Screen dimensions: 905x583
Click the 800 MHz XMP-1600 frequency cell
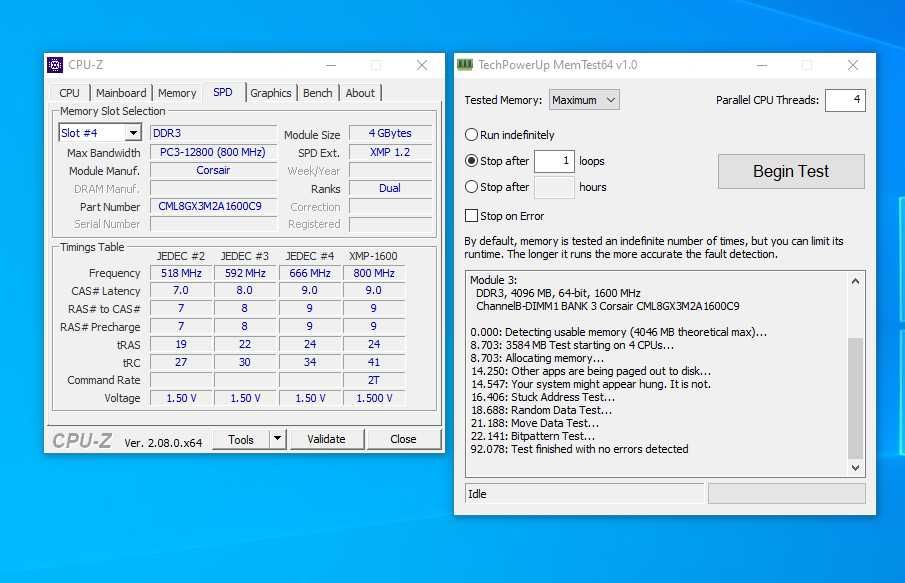[x=374, y=273]
